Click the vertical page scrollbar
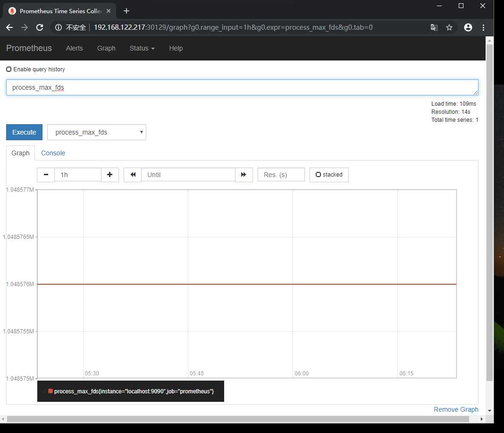 [x=489, y=212]
